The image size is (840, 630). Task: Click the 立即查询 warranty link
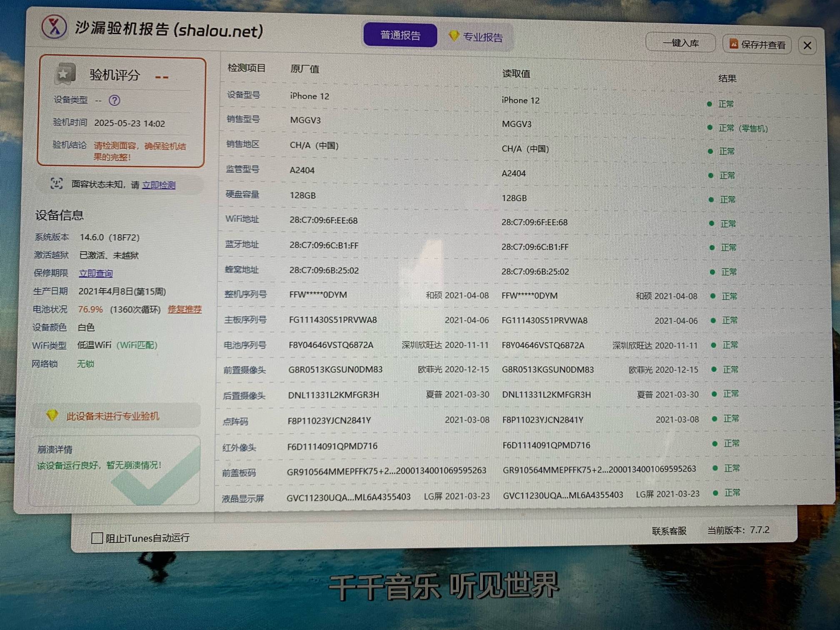click(x=96, y=273)
